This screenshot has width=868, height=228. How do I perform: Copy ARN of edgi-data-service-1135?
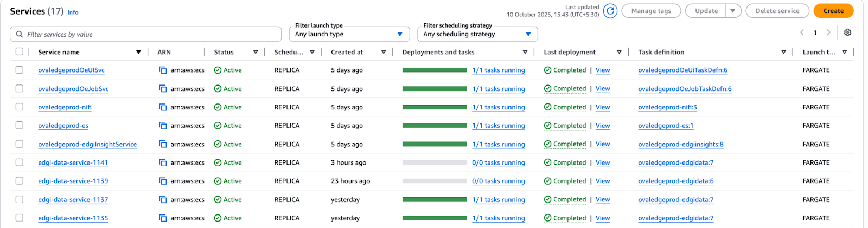pos(163,218)
